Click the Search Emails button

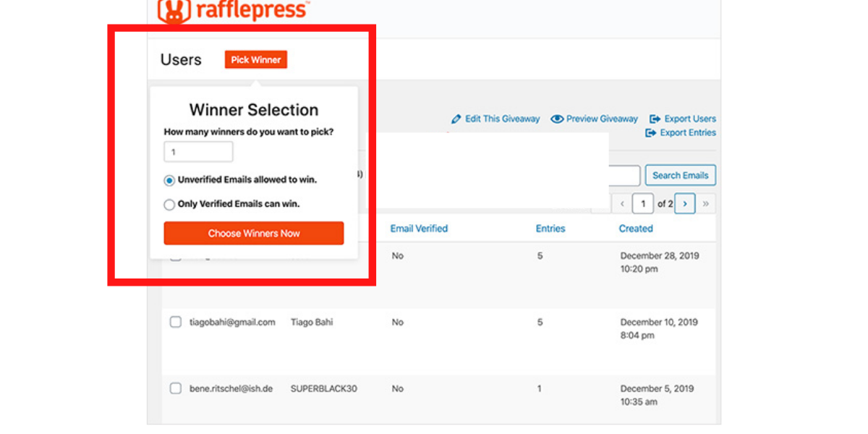680,176
